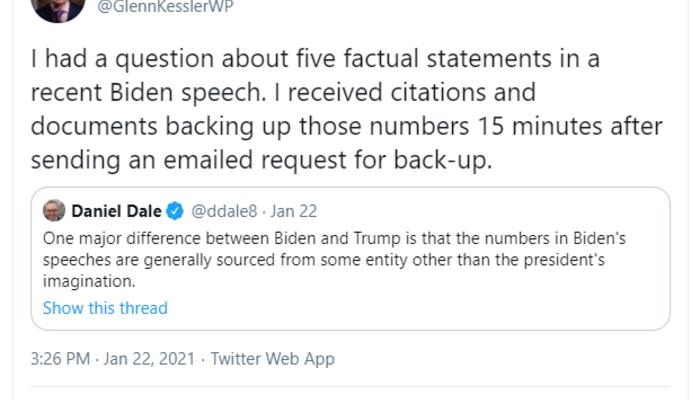Click the Twitter Web App source link

click(272, 358)
